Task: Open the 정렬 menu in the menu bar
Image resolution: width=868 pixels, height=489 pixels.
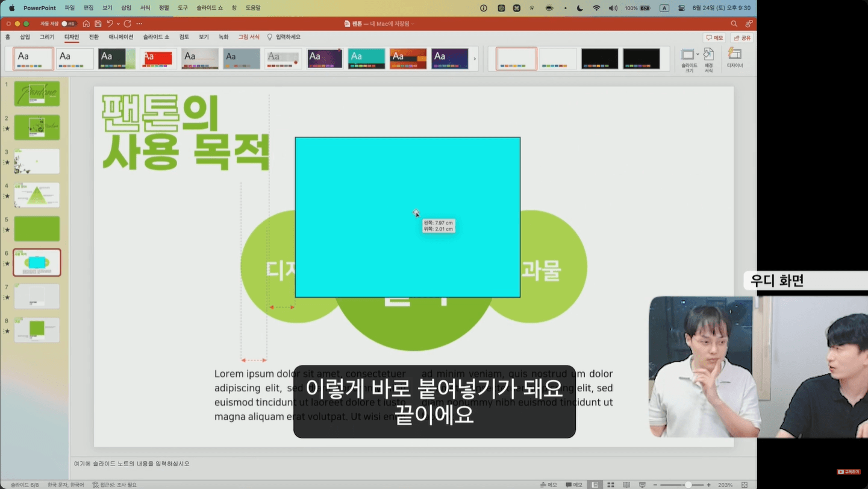Action: [x=164, y=8]
